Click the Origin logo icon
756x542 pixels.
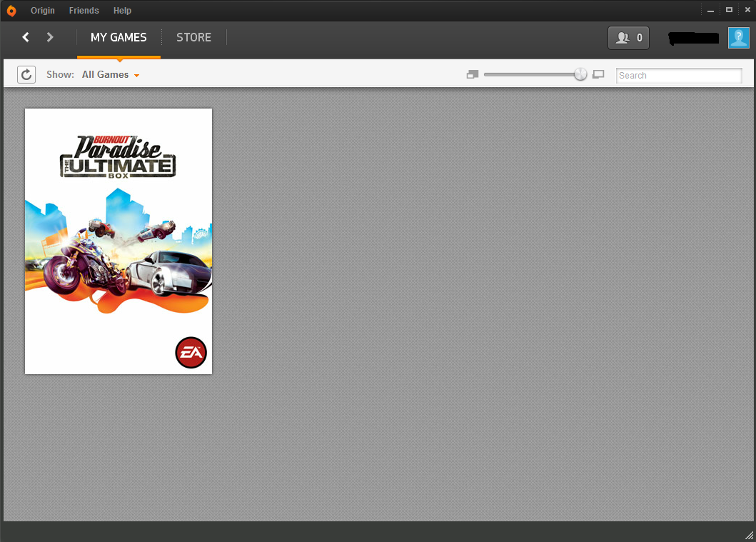point(11,11)
